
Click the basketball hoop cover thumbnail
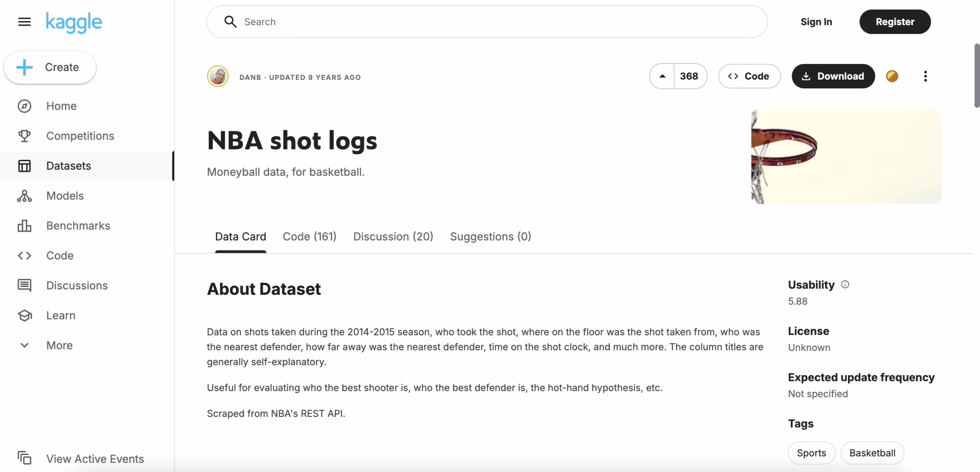point(846,156)
